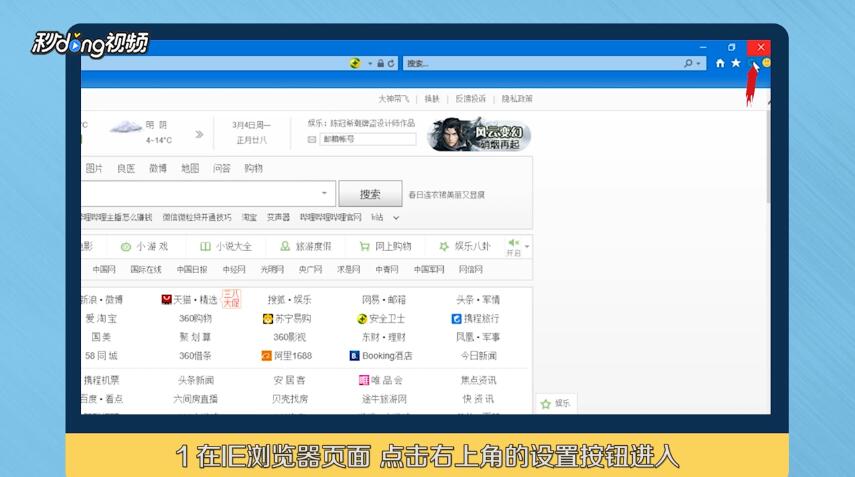Expand hot search words chevron
Screen dimensions: 855x477
pyautogui.click(x=396, y=218)
